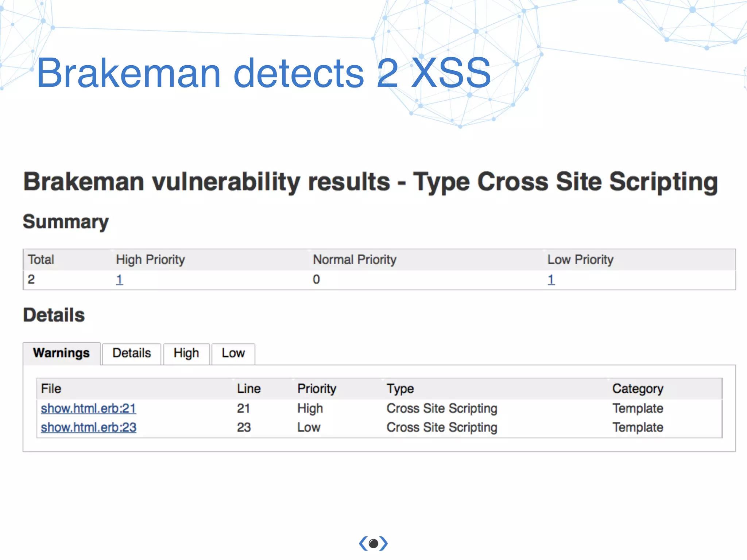Open the show.html.erb:23 file link
This screenshot has height=560, width=747.
(x=88, y=427)
